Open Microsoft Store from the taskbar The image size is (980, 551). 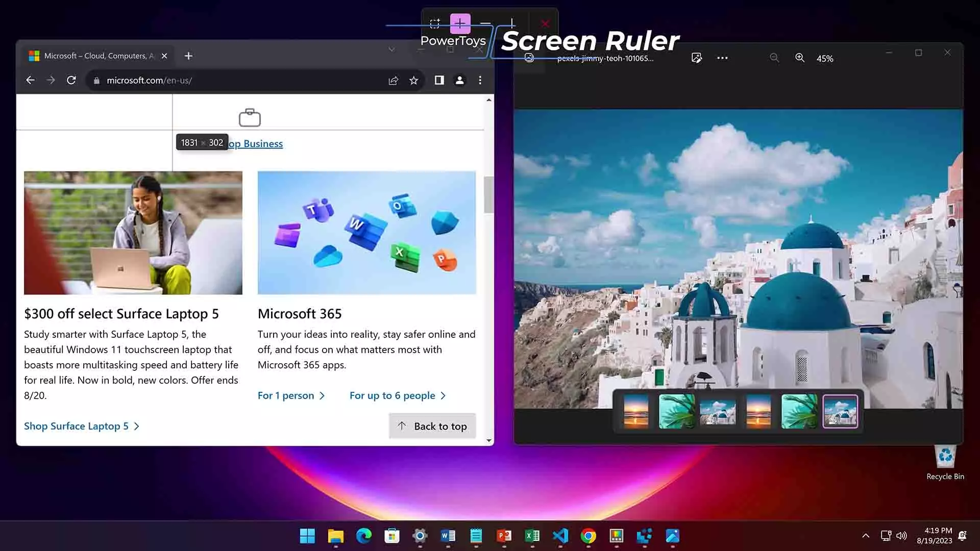pos(392,536)
